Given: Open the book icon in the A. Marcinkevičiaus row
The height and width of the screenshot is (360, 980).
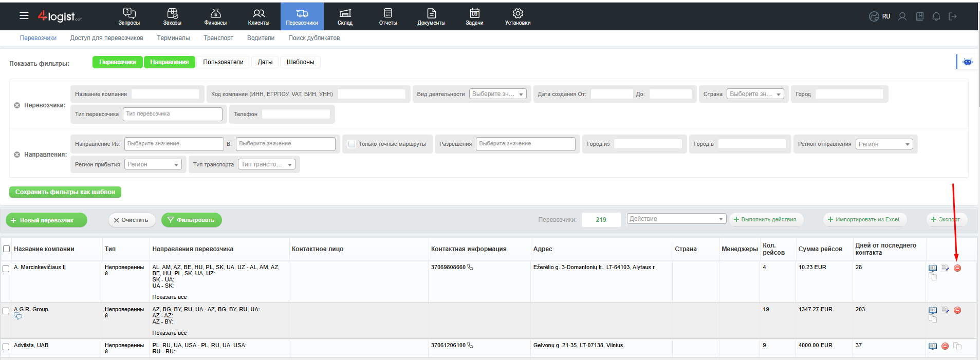Looking at the screenshot, I should [933, 268].
